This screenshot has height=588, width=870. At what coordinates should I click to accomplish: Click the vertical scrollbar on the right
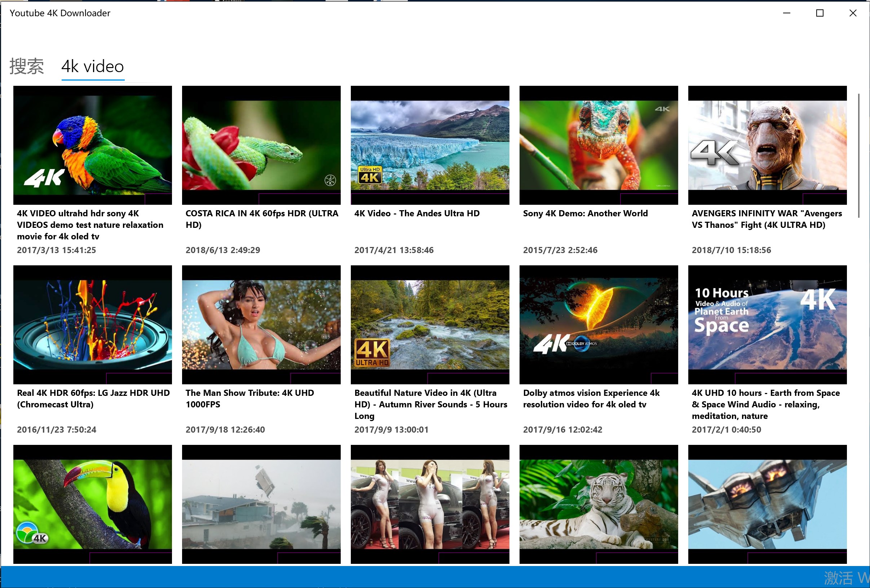[x=858, y=155]
